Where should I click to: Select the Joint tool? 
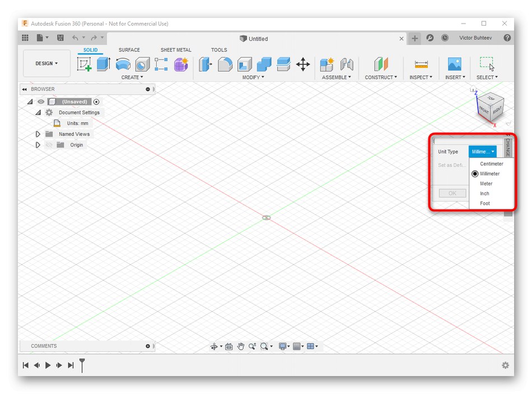coord(347,64)
